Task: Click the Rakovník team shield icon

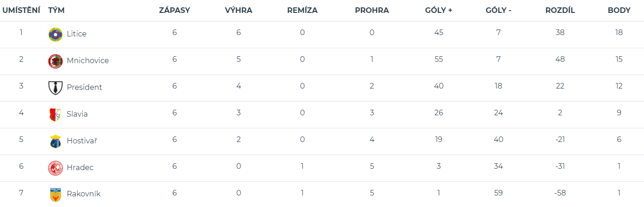Action: pyautogui.click(x=55, y=195)
